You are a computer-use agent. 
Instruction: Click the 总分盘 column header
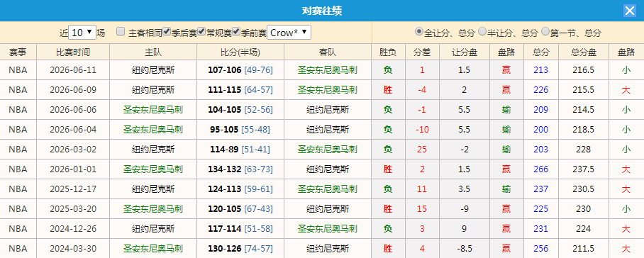[584, 52]
